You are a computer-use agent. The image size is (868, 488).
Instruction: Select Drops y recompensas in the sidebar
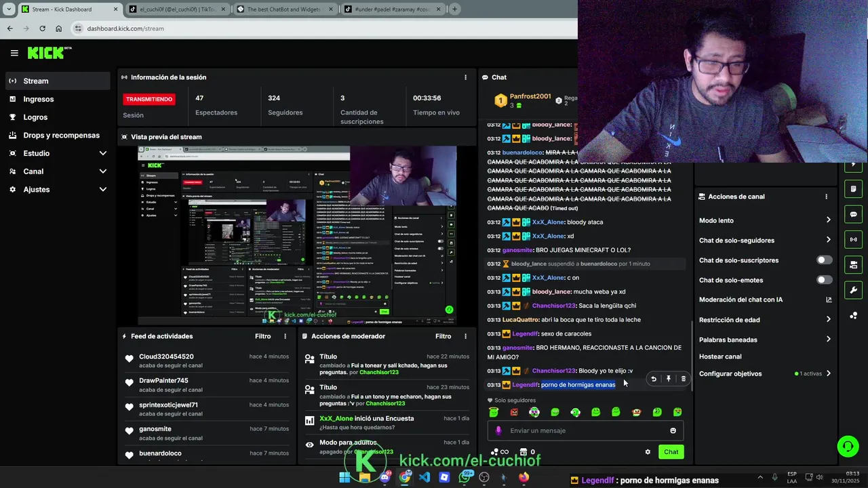click(58, 135)
